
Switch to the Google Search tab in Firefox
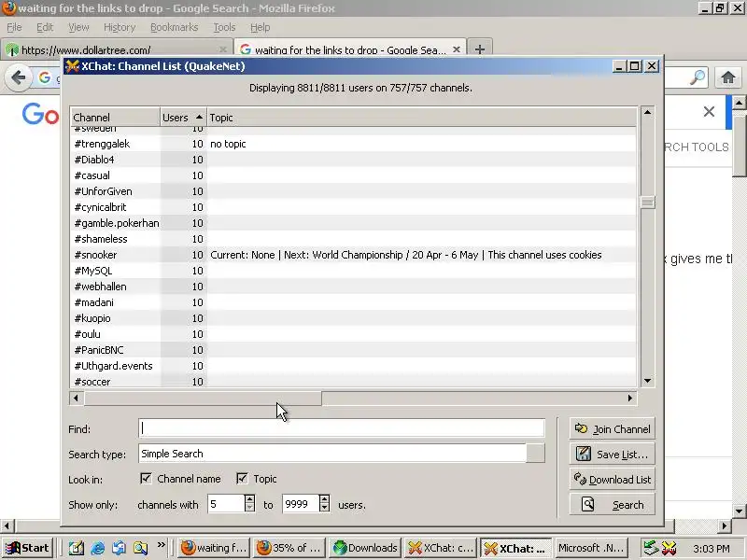(349, 49)
